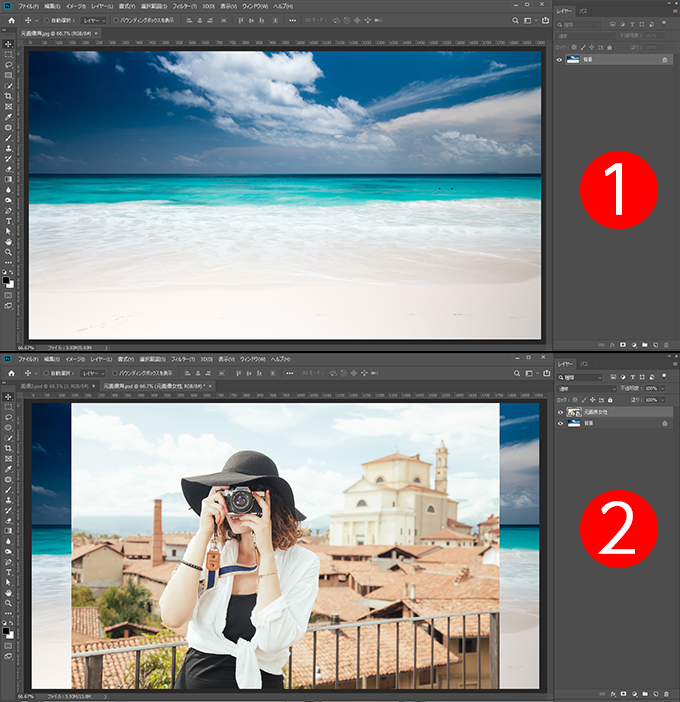Click the lock-all icon in lower Layers panel
The image size is (680, 702).
pyautogui.click(x=611, y=398)
